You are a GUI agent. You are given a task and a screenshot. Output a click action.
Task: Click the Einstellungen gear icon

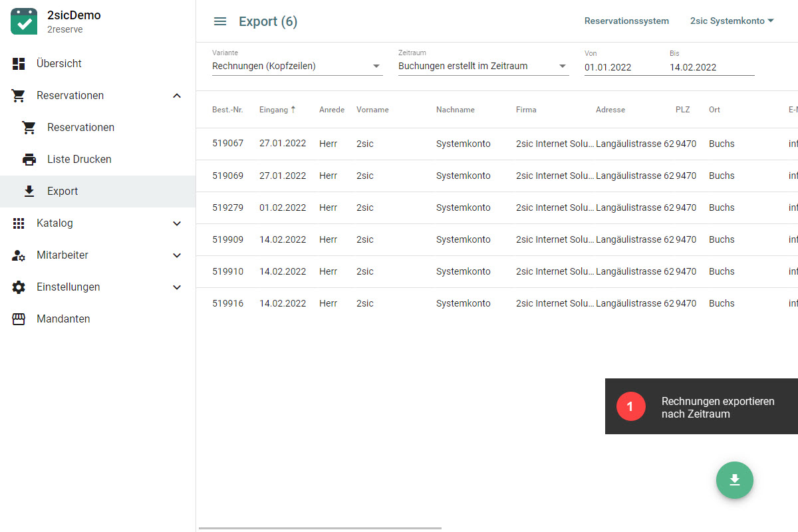[x=19, y=287]
